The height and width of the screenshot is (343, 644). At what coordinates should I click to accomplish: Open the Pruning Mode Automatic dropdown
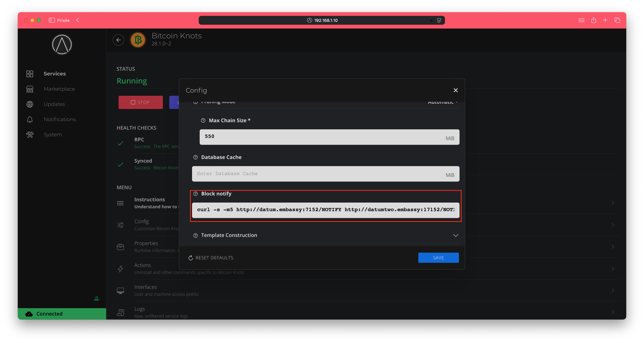point(442,103)
